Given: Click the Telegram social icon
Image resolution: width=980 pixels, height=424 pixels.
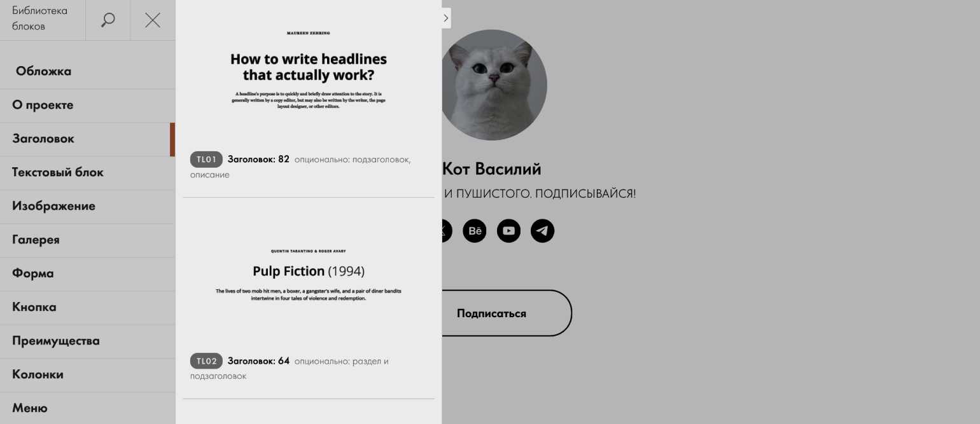Looking at the screenshot, I should pyautogui.click(x=542, y=231).
